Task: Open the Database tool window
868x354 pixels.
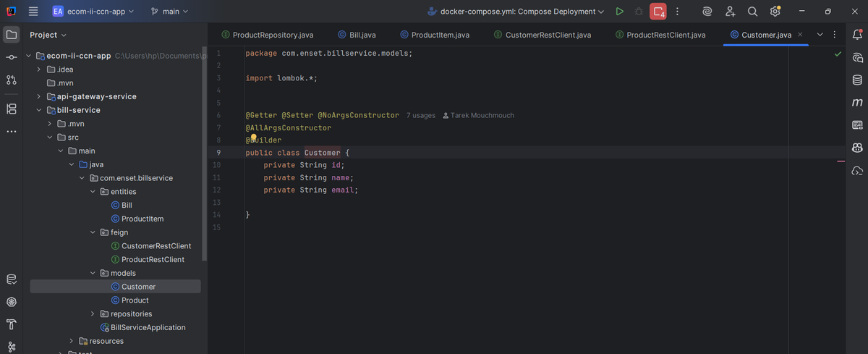Action: point(858,80)
